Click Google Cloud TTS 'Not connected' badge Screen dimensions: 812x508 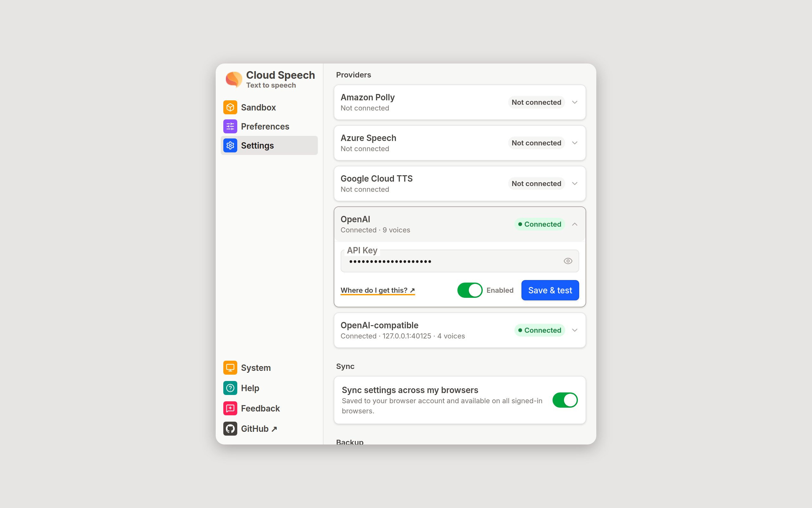536,184
